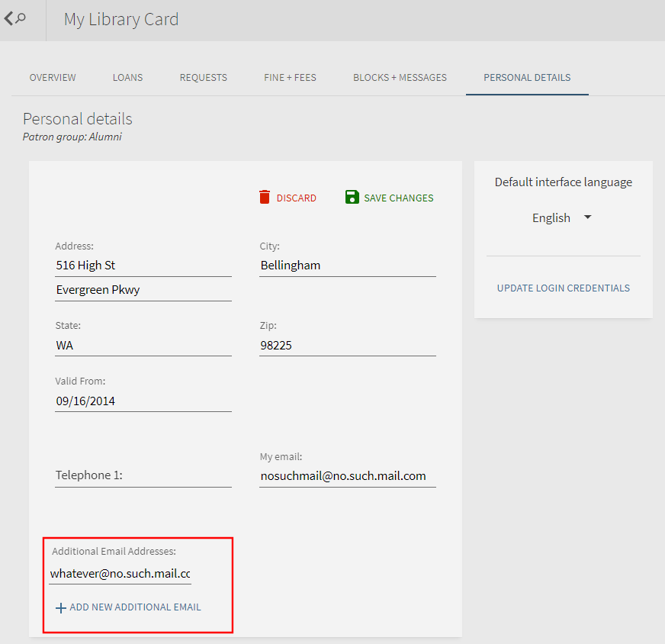Click the plus icon for additional email
665x644 pixels.
click(61, 608)
